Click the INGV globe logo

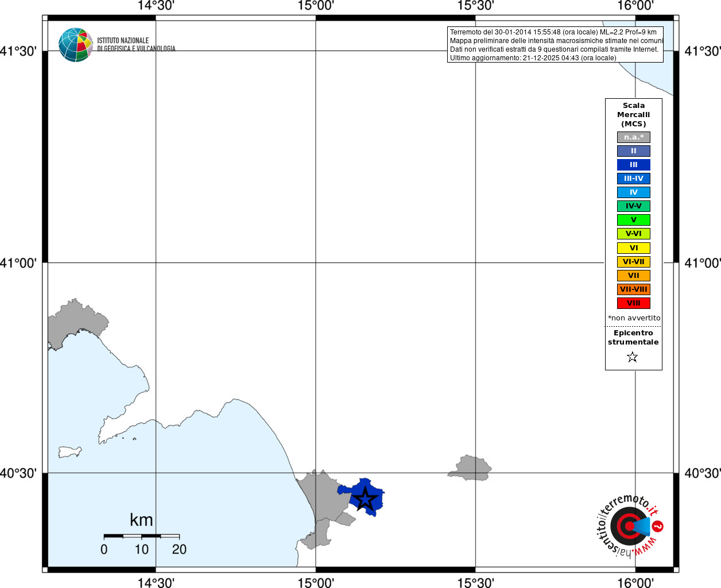[x=75, y=45]
